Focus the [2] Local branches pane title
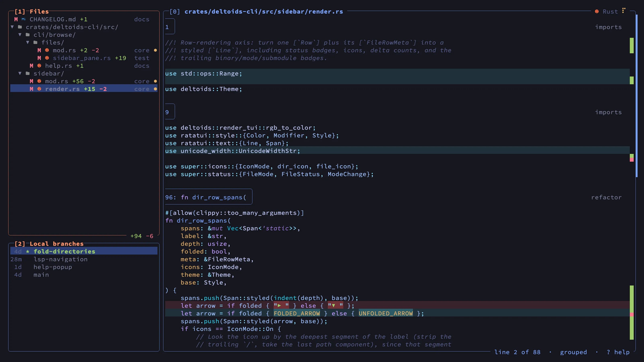Image resolution: width=644 pixels, height=362 pixels. [49, 244]
